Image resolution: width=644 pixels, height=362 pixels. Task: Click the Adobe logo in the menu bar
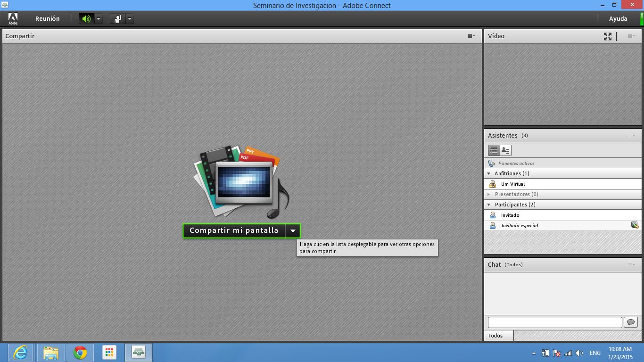13,18
